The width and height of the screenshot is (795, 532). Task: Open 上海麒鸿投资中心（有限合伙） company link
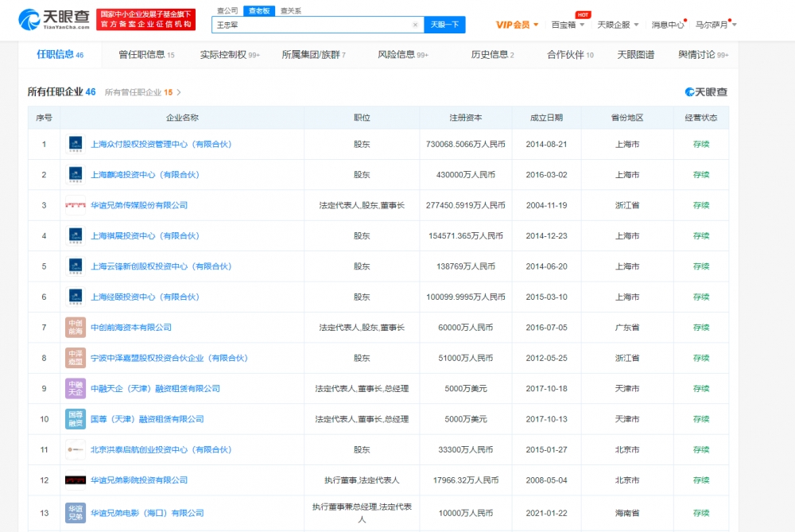click(145, 175)
